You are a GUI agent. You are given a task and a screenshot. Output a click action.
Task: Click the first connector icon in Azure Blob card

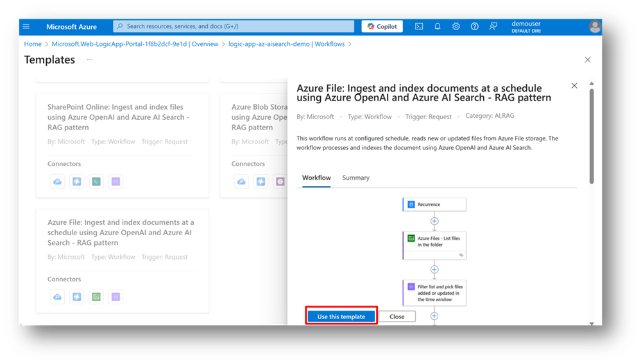pos(241,181)
